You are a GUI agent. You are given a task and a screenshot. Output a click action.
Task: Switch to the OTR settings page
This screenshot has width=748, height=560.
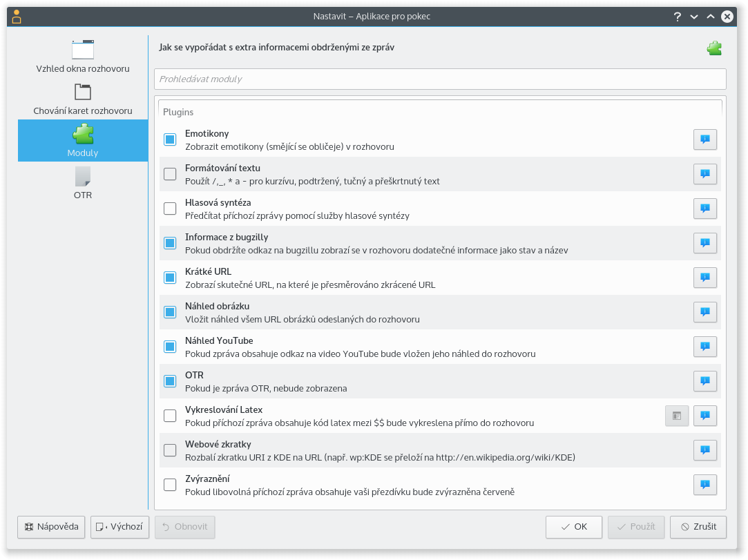point(83,182)
